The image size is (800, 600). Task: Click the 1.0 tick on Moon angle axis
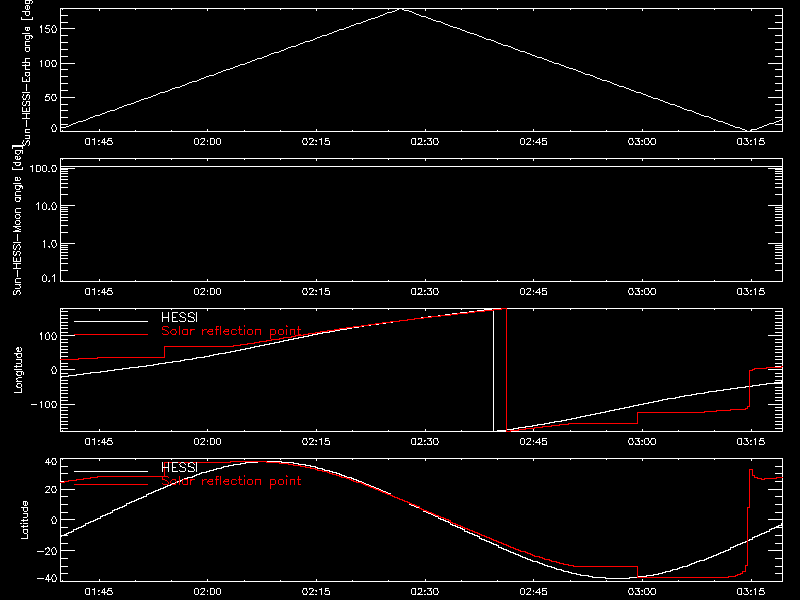pos(49,244)
